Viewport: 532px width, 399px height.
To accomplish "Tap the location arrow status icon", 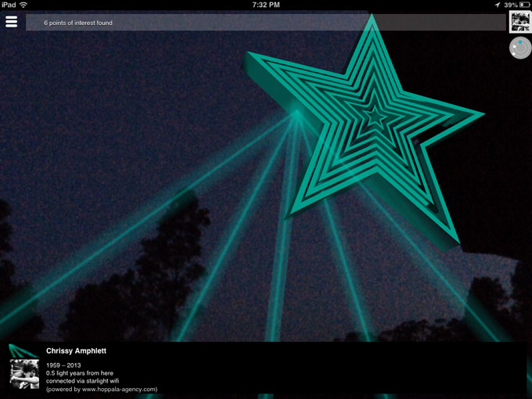I will pos(498,5).
